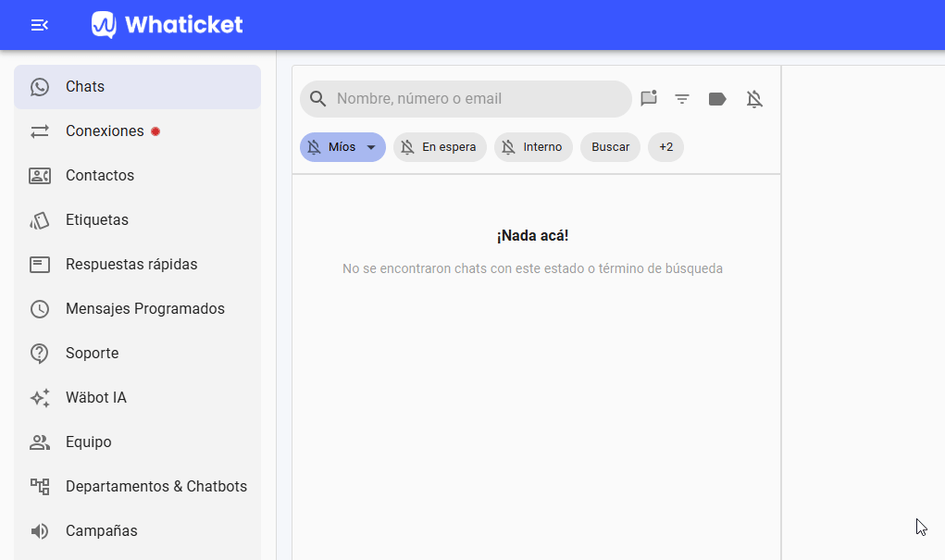
Task: Toggle notifications with the muted bell icon
Action: click(x=754, y=99)
